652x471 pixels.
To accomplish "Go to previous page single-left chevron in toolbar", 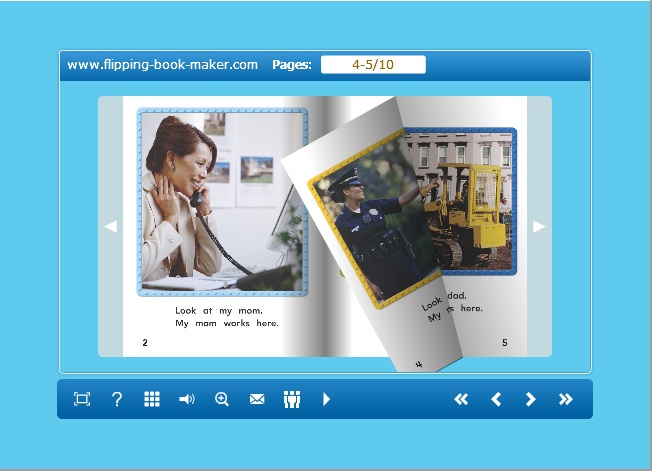I will [496, 399].
